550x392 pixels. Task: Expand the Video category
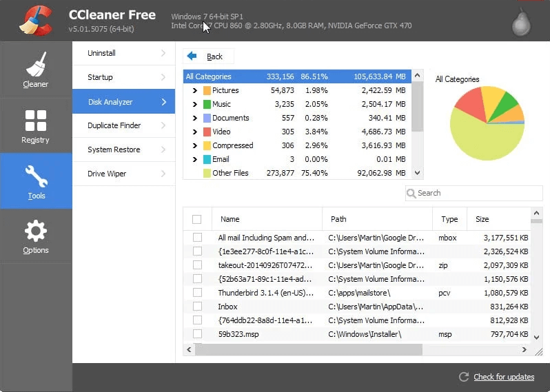pyautogui.click(x=194, y=132)
